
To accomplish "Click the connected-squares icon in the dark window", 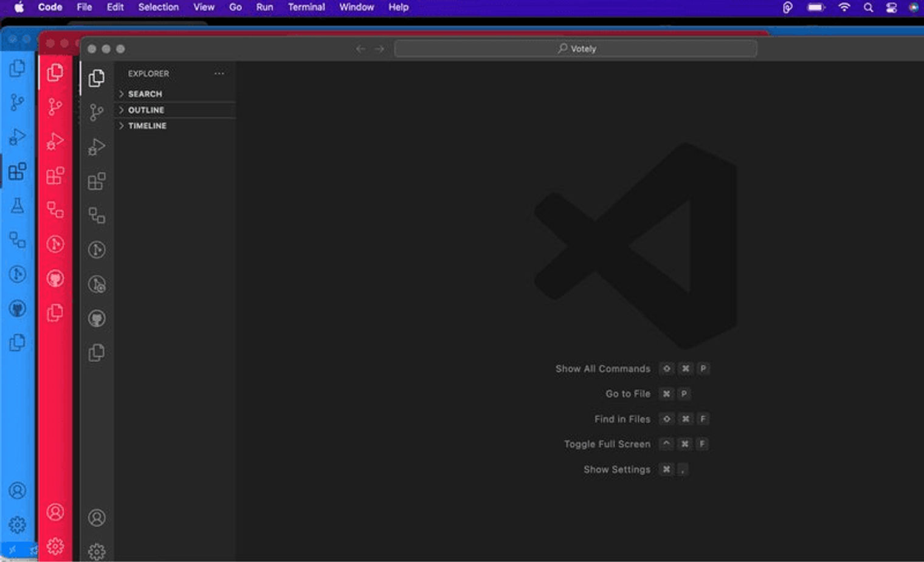I will coord(97,215).
